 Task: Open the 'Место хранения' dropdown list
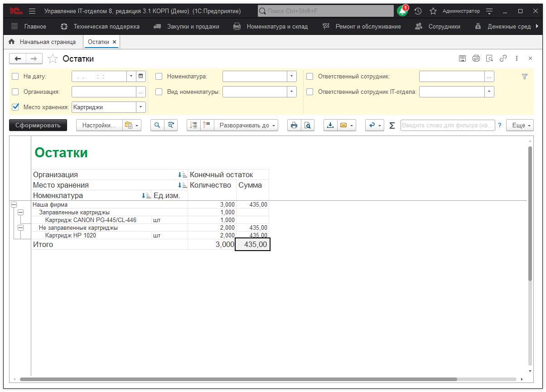[140, 107]
